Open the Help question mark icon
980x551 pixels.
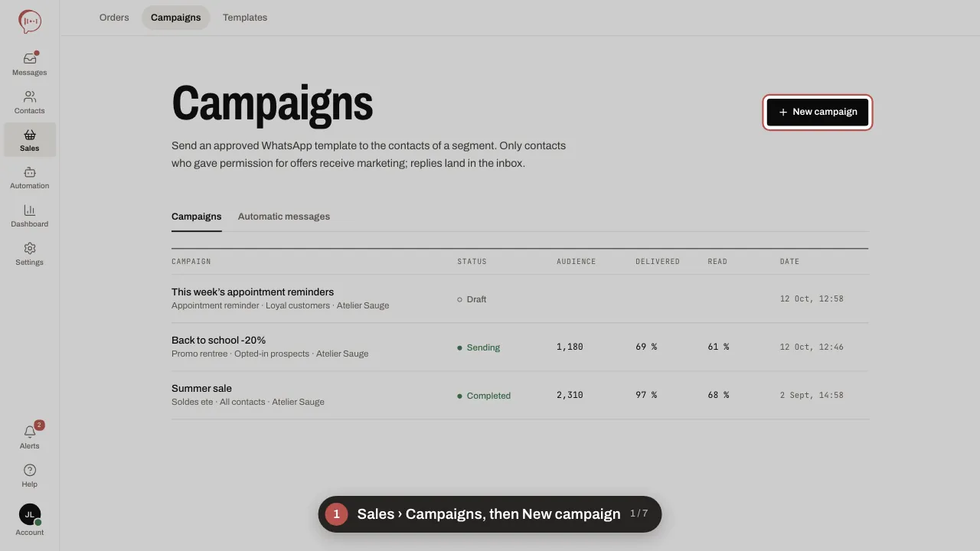tap(30, 470)
